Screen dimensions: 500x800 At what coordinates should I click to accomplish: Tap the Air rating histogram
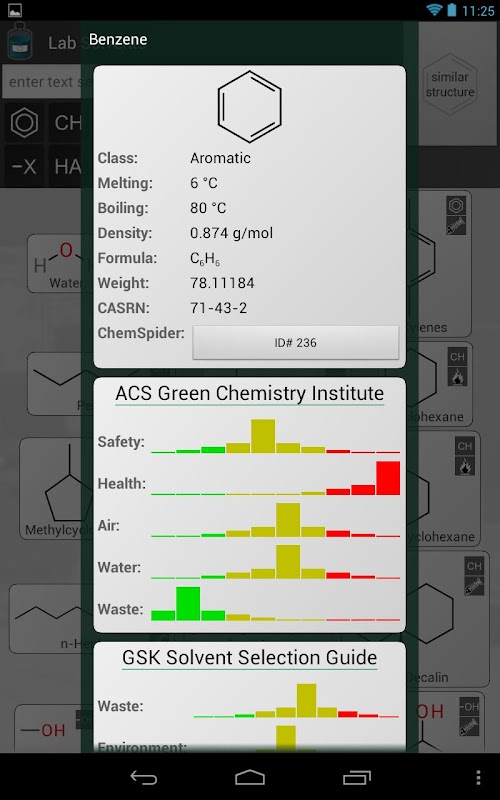tap(276, 520)
